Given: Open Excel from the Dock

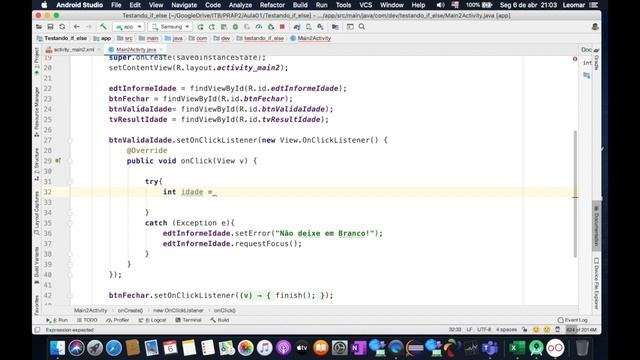Looking at the screenshot, I should click(517, 348).
